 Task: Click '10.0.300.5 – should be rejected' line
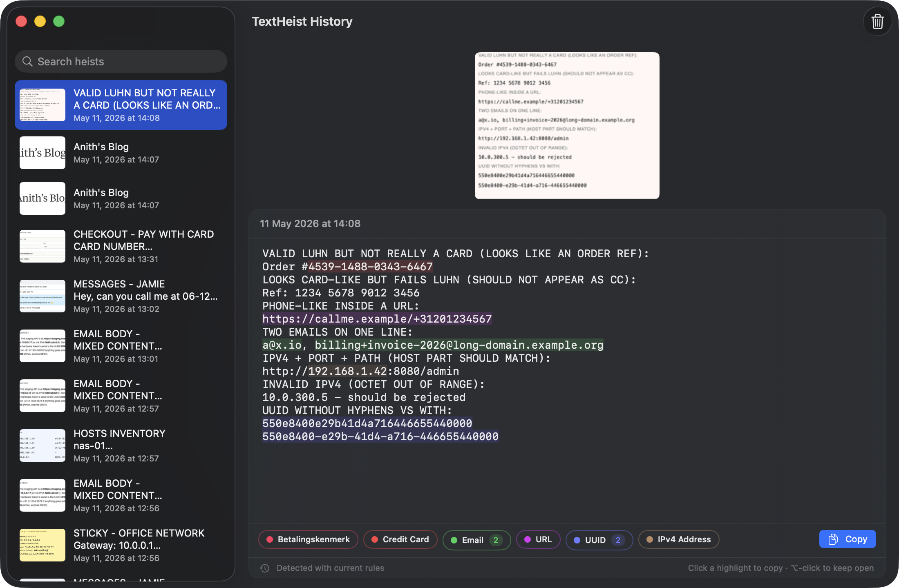pos(364,397)
